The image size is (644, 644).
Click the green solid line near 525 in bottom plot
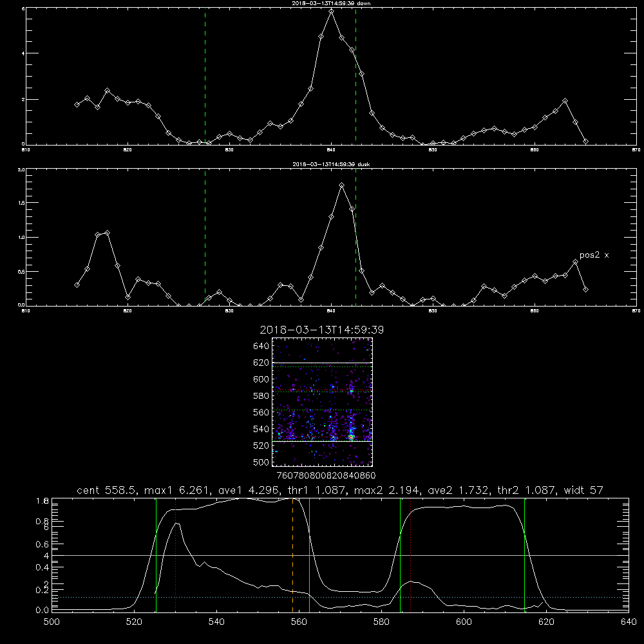pos(156,554)
